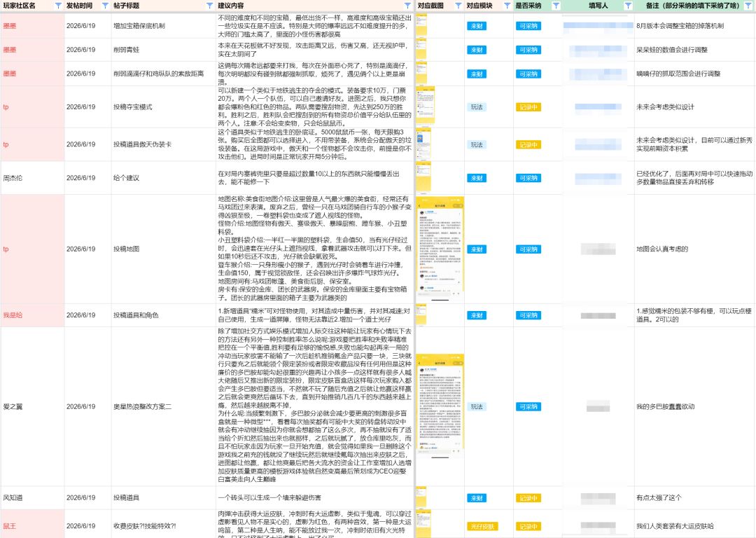This screenshot has height=538, width=756.
Task: Open filter for 填写人 column
Action: 628,6
